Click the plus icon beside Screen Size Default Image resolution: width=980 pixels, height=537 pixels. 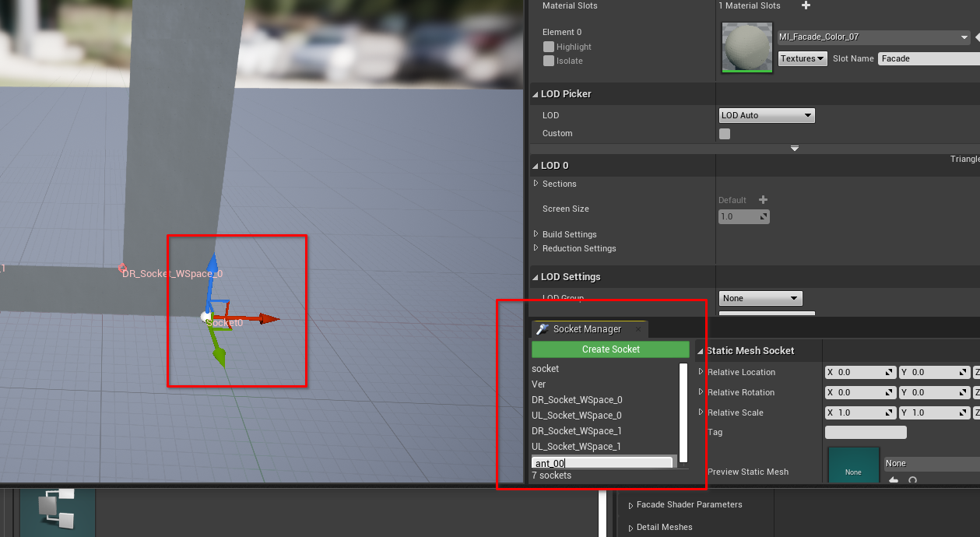pos(763,200)
